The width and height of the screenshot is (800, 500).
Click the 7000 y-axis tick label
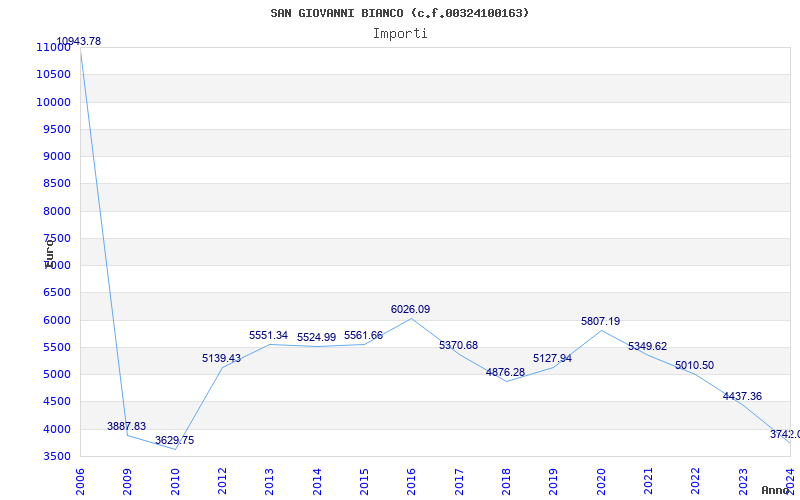55,266
